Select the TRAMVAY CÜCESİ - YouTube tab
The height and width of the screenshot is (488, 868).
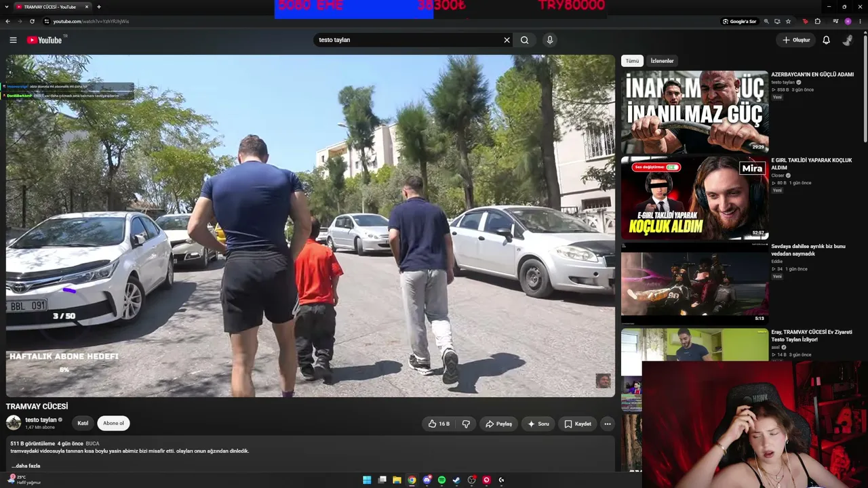pos(52,7)
